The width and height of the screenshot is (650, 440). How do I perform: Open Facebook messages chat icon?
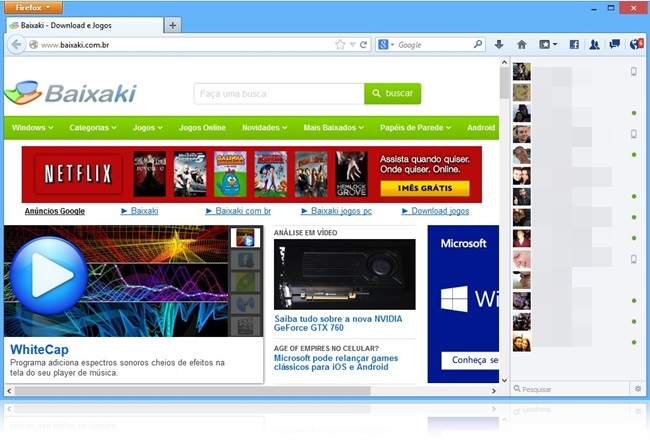pos(614,44)
